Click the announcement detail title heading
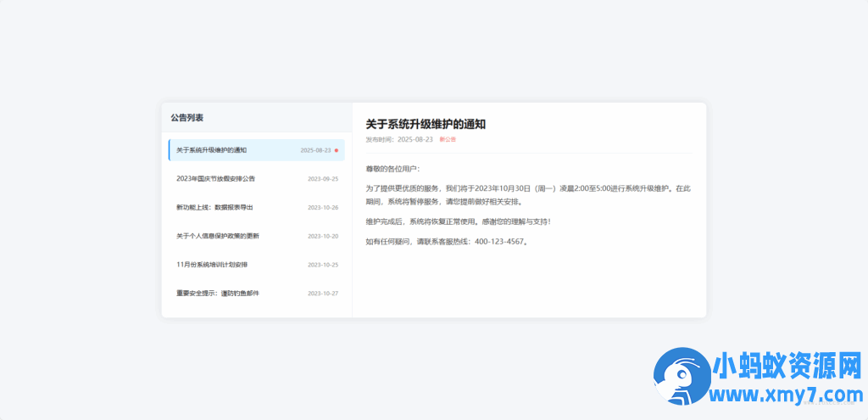This screenshot has width=868, height=420. (426, 124)
